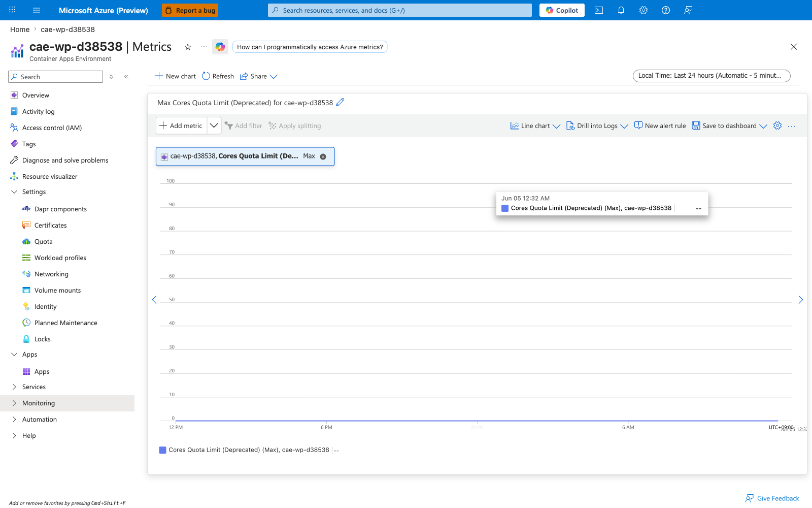
Task: Open chart settings gear icon
Action: 777,125
